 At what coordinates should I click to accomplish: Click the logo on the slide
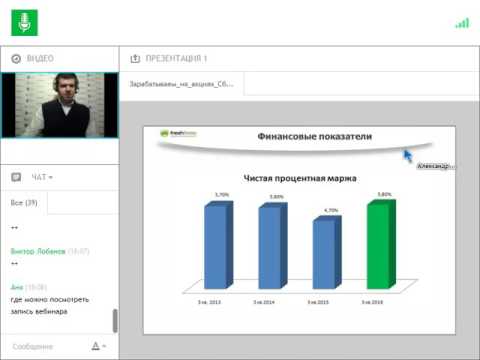point(178,134)
